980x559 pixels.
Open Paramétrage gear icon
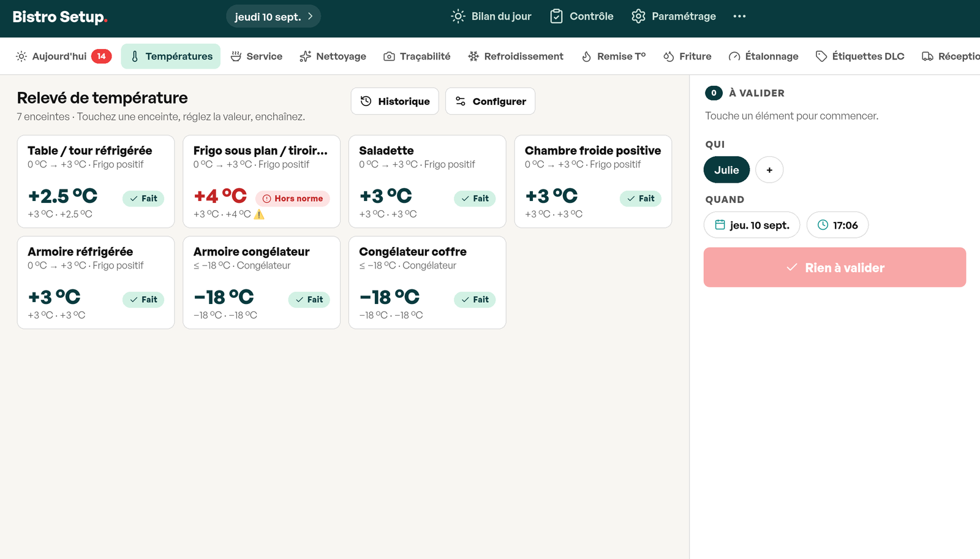tap(638, 17)
